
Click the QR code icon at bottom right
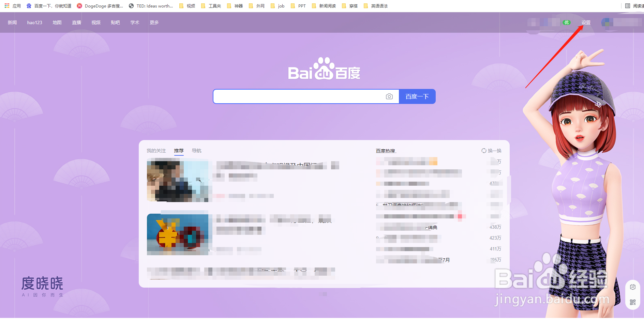point(633,302)
